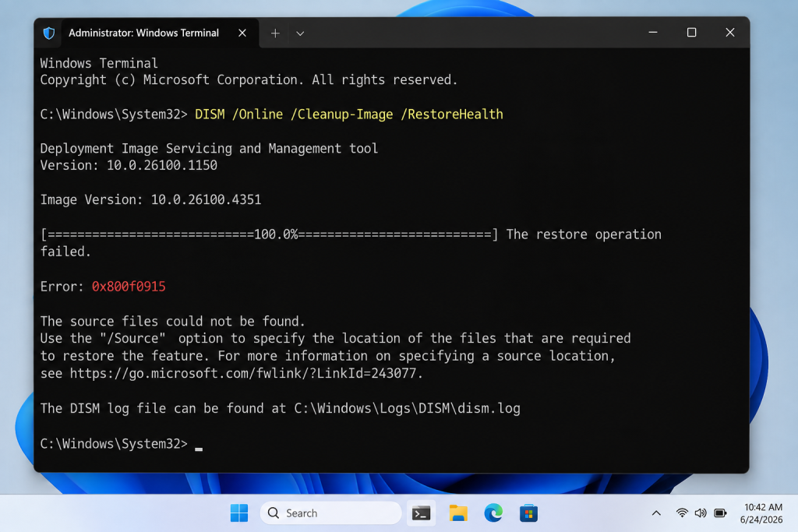Click the Image Version: 10.0.26100.4351 line

click(x=150, y=200)
